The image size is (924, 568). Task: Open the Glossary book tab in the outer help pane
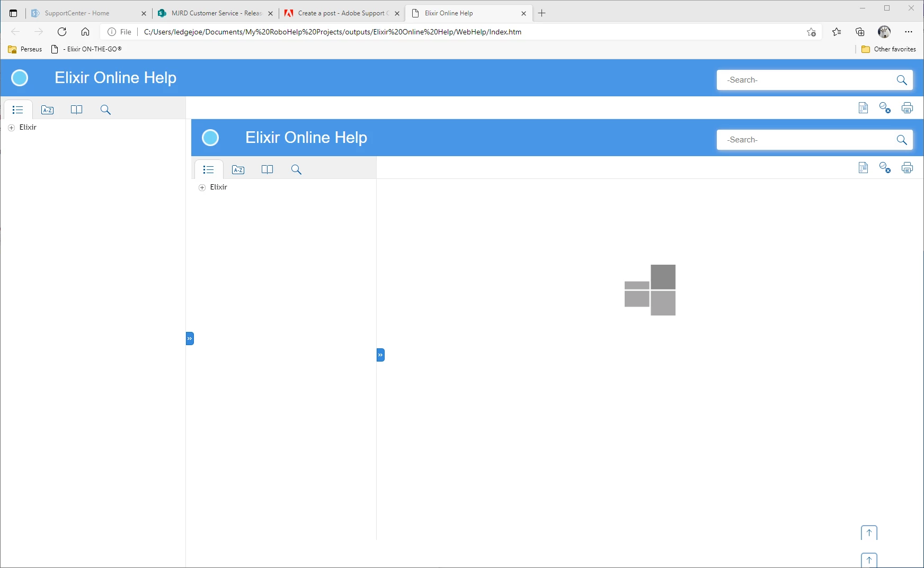(76, 110)
